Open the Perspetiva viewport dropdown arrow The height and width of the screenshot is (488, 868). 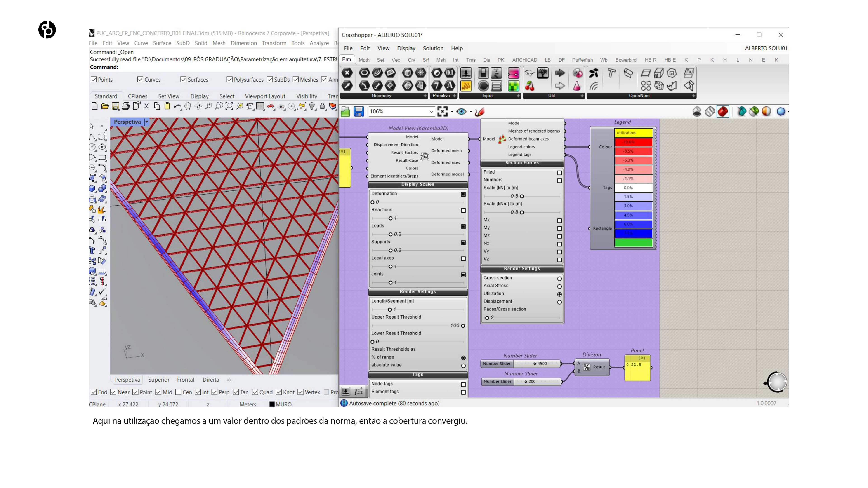146,122
